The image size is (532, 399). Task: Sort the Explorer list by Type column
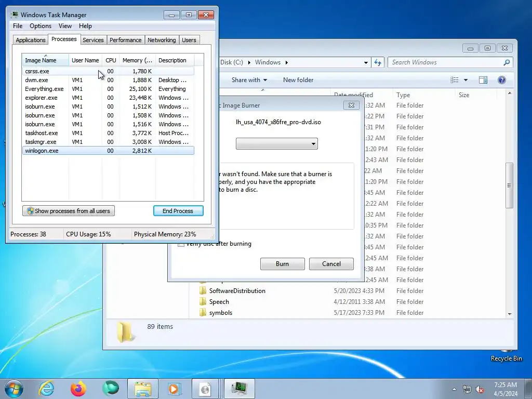point(424,95)
